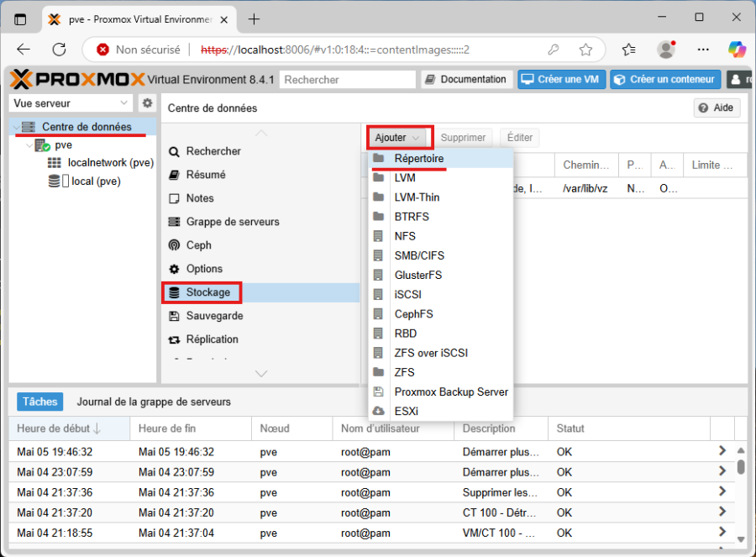Click the Proxmox Backup Server floppy icon
The image size is (756, 557).
pos(379,391)
